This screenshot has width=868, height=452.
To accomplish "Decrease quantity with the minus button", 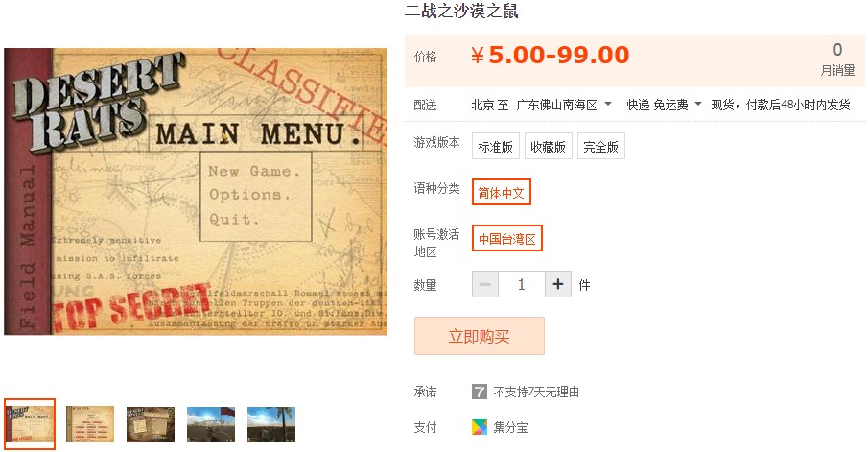I will coord(485,285).
